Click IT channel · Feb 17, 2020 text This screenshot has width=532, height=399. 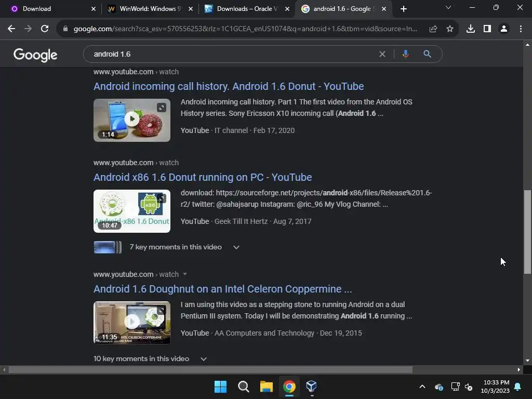tap(255, 130)
